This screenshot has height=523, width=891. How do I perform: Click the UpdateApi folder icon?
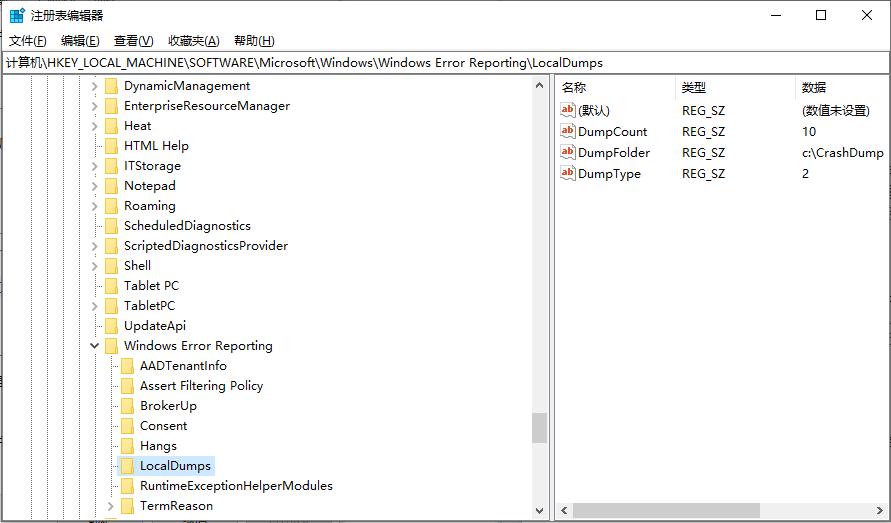pyautogui.click(x=111, y=326)
